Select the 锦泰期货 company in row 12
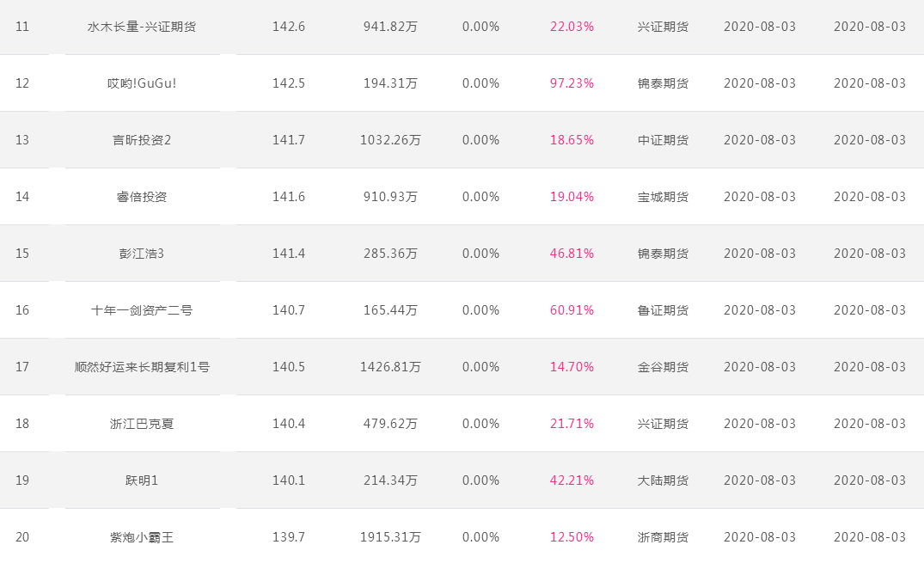Image resolution: width=924 pixels, height=563 pixels. pos(663,83)
